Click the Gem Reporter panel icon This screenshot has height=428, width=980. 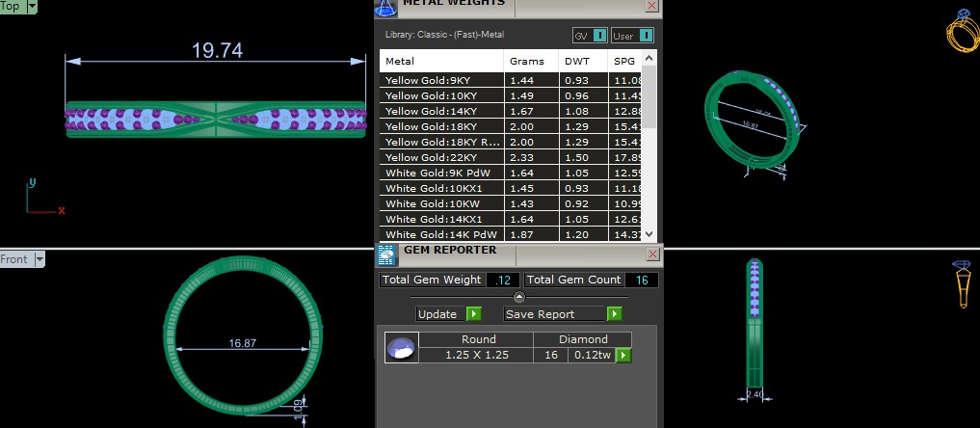tap(386, 254)
